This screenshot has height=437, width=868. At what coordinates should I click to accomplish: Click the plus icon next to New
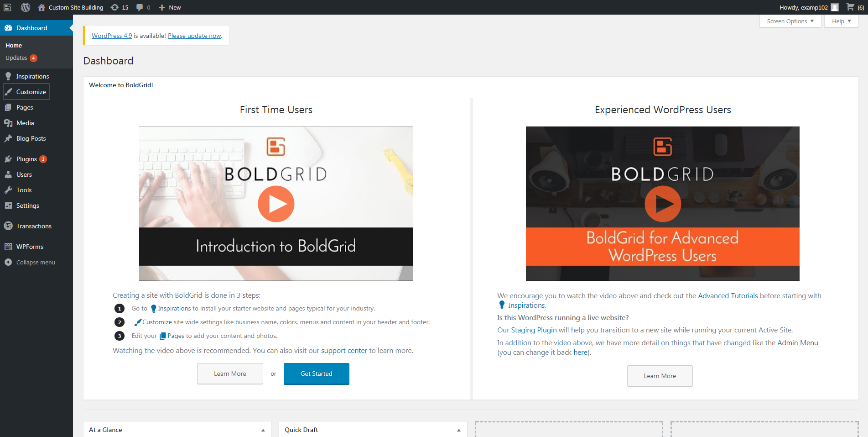[x=161, y=7]
